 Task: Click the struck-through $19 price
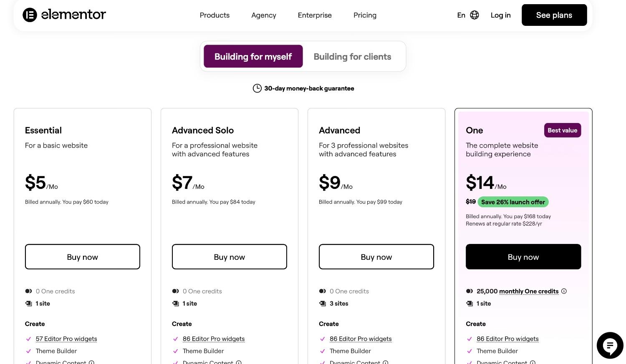click(x=471, y=201)
